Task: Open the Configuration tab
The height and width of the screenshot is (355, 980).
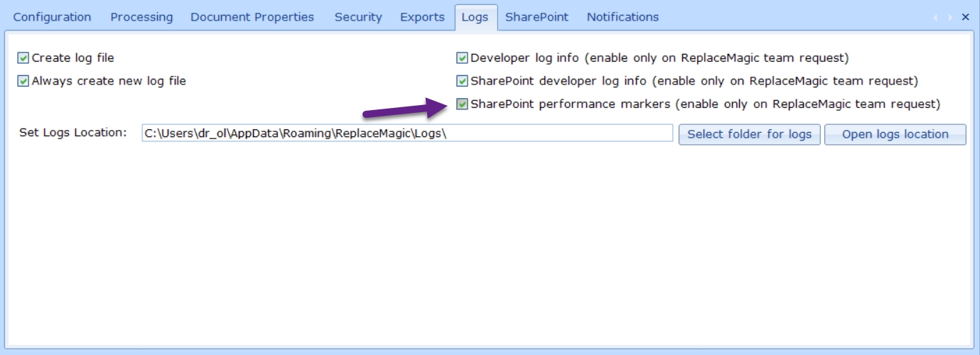Action: coord(52,17)
